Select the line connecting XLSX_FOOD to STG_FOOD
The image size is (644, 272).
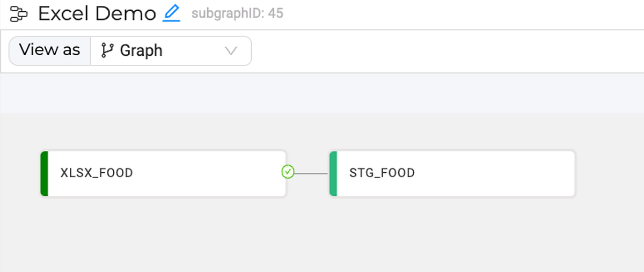point(311,173)
